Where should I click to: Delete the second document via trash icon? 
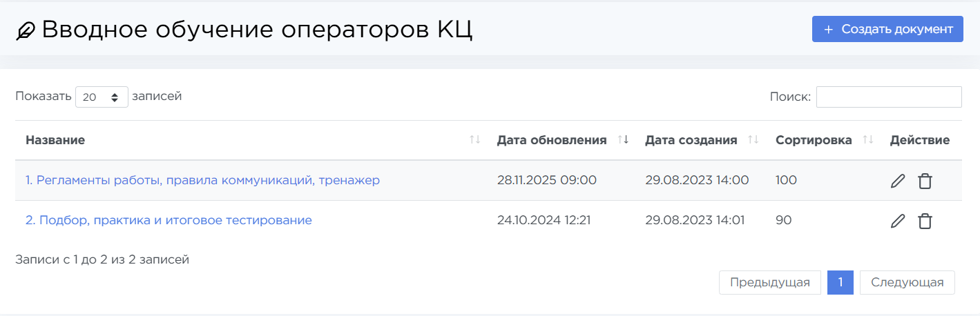coord(925,221)
